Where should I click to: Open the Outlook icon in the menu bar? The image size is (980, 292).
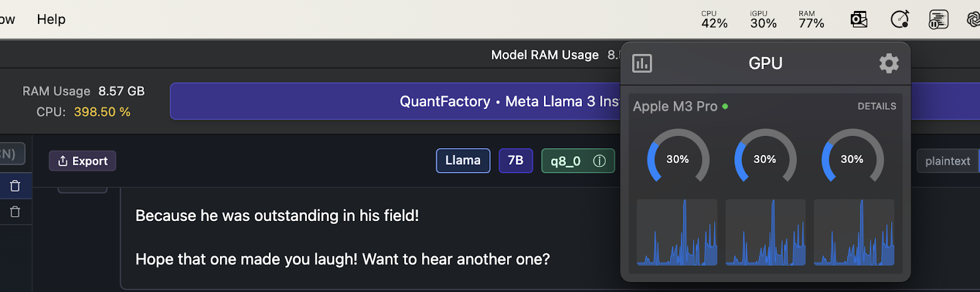859,20
